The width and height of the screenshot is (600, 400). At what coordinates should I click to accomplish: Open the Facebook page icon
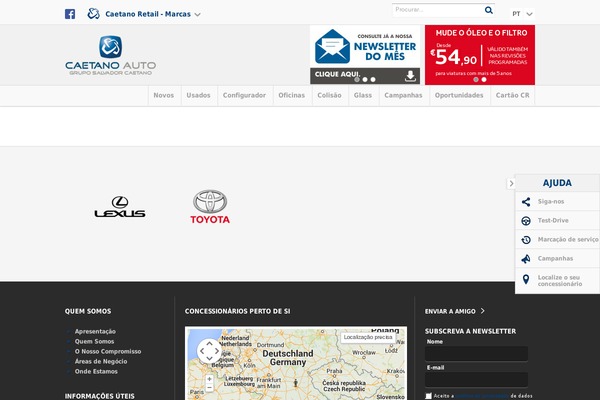click(70, 14)
